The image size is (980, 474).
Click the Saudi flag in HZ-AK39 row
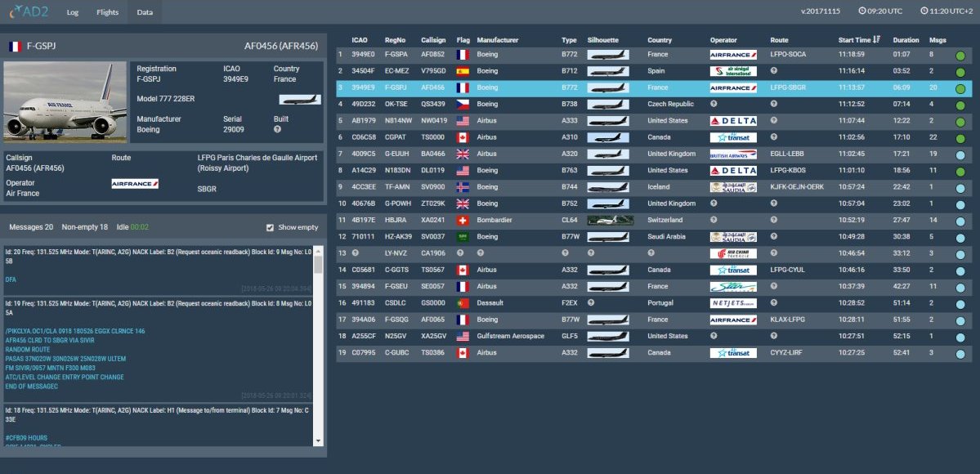[x=463, y=236]
